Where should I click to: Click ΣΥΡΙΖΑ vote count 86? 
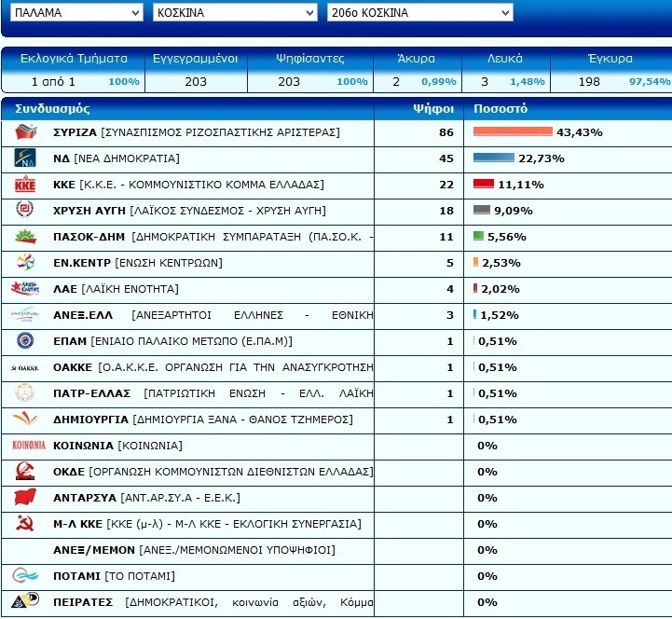click(446, 132)
